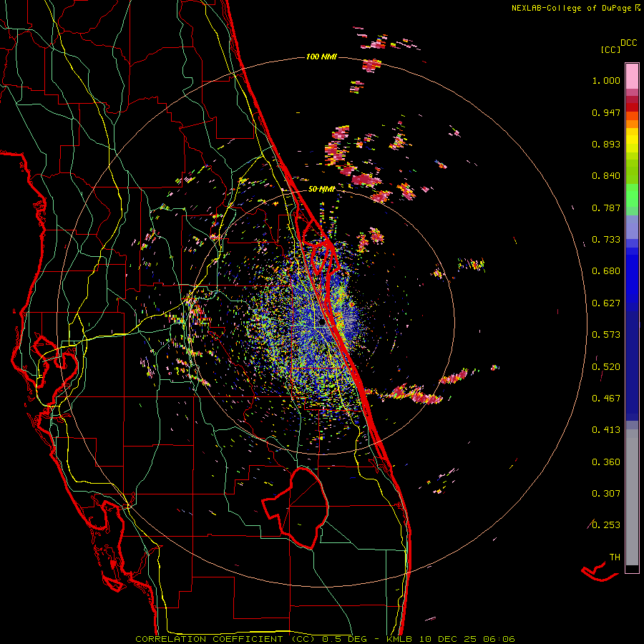The image size is (644, 644).
Task: Click the pink top segment of the color bar
Action: (x=632, y=76)
